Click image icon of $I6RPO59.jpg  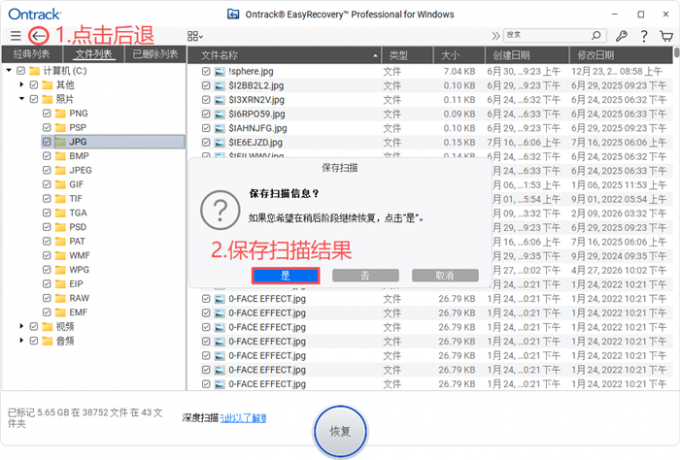[220, 114]
